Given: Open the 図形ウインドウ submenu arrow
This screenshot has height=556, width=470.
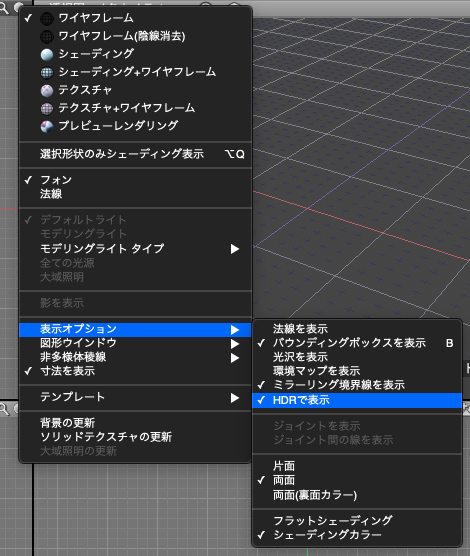Looking at the screenshot, I should point(234,344).
